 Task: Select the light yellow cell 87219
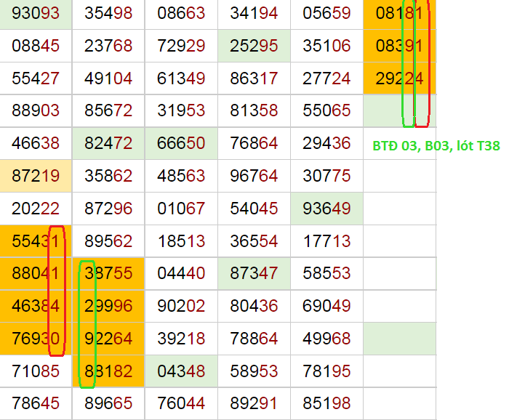click(x=36, y=176)
